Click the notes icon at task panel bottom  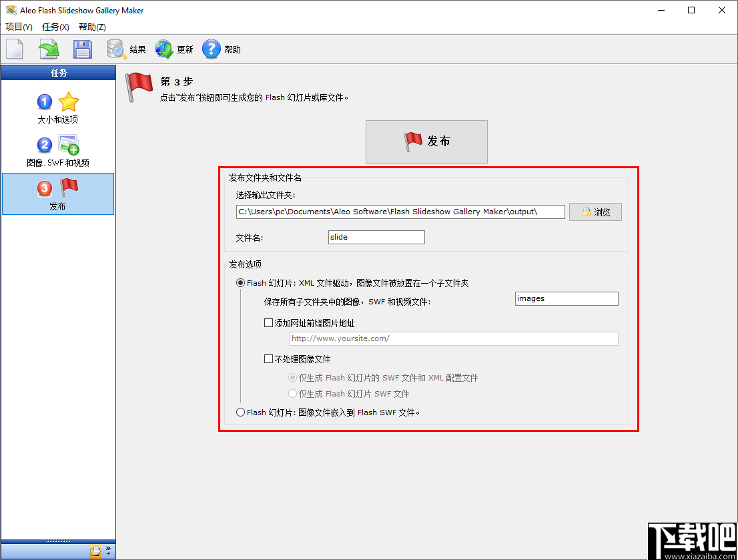click(95, 551)
